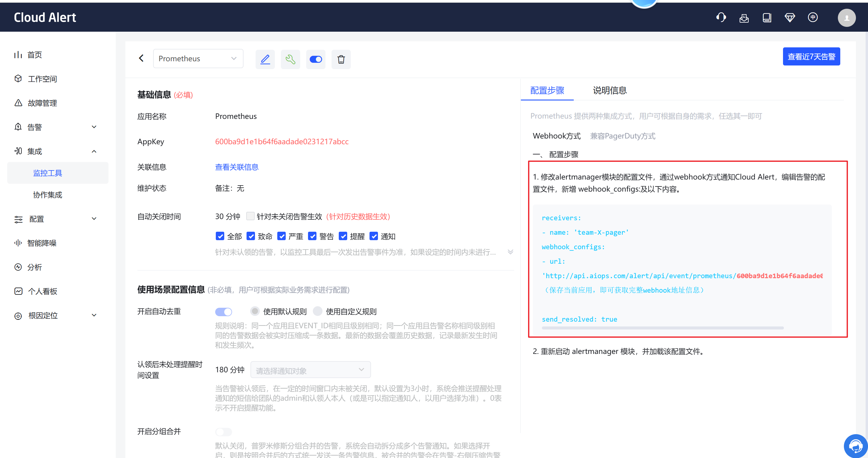Click the trash delete icon

[x=341, y=59]
